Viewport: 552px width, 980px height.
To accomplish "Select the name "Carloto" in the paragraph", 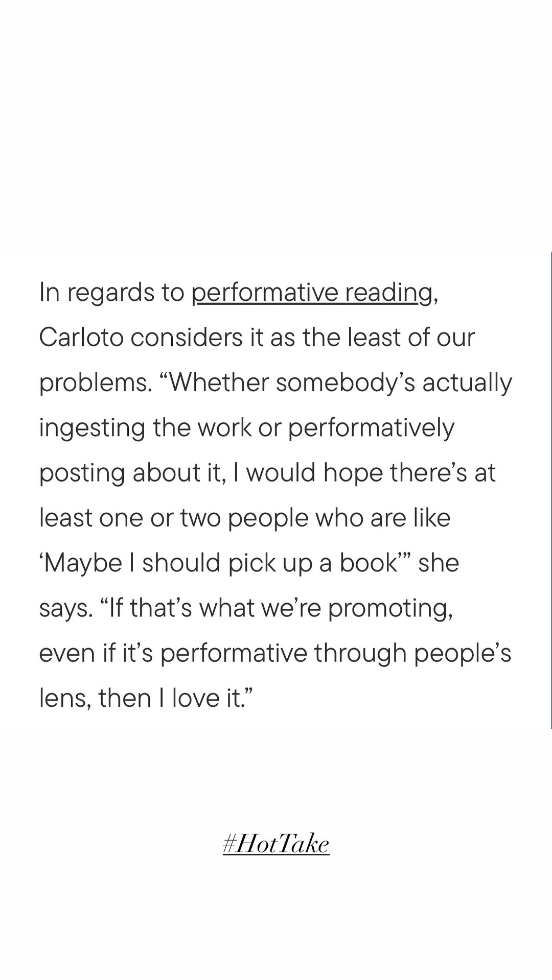I will (81, 338).
